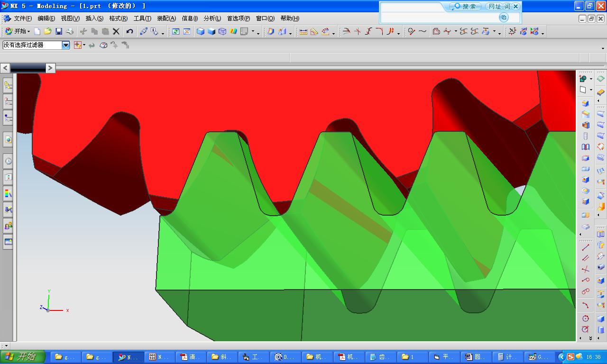Open the Tools (工具) menu
Screen dimensions: 607x364
142,18
